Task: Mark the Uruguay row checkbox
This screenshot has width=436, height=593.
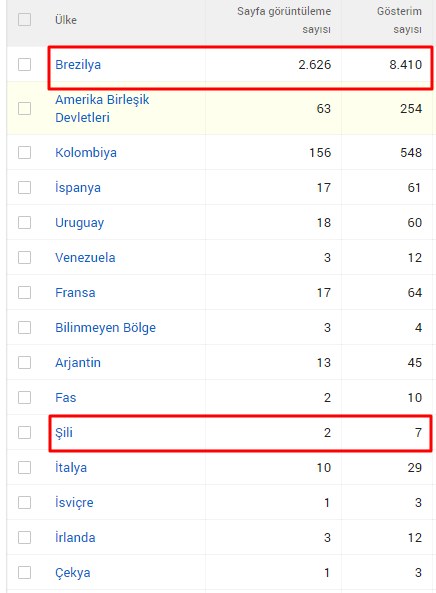Action: (25, 222)
